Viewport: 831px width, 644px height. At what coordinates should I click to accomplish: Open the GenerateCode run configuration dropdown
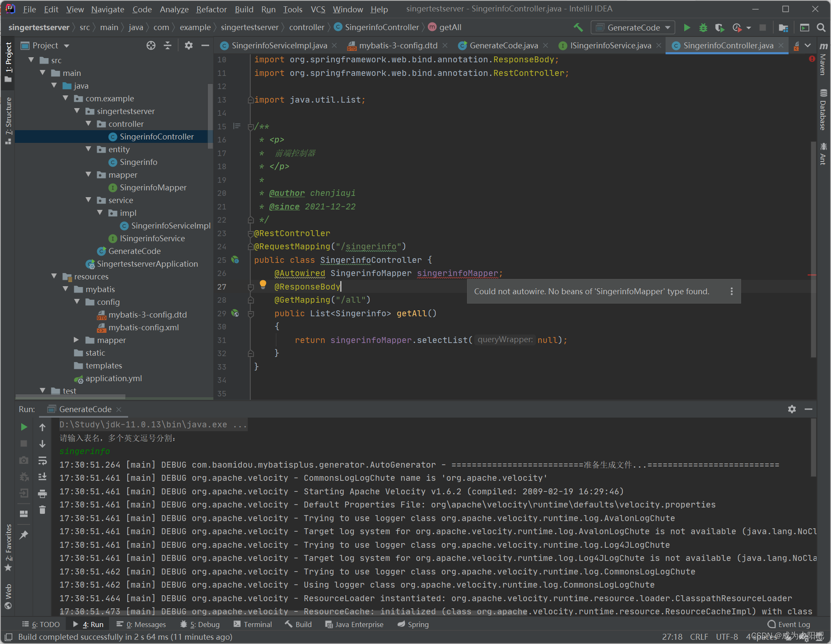click(x=633, y=28)
